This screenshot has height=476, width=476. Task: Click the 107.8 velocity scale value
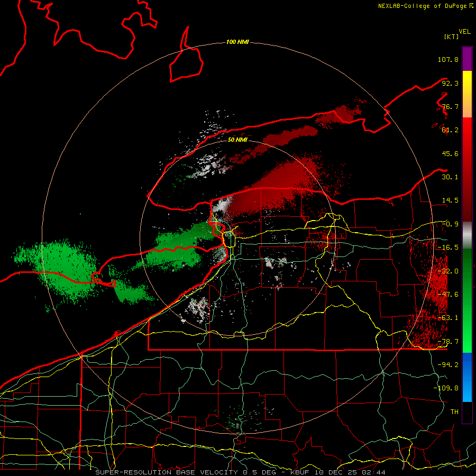pos(448,59)
